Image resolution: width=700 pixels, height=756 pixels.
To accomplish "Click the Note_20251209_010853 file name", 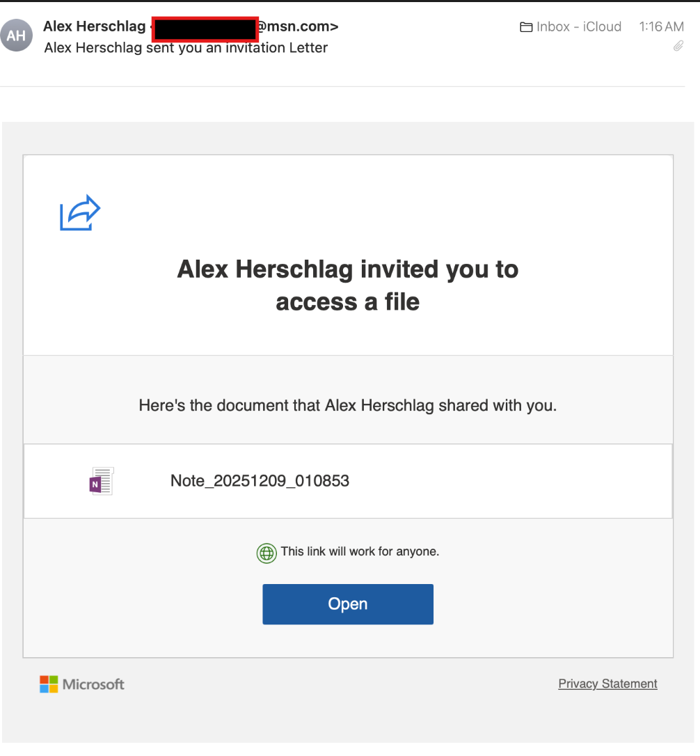I will [260, 481].
